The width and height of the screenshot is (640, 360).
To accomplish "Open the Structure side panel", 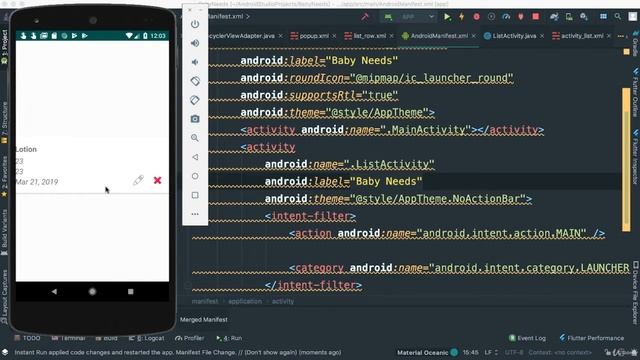I will [x=4, y=122].
